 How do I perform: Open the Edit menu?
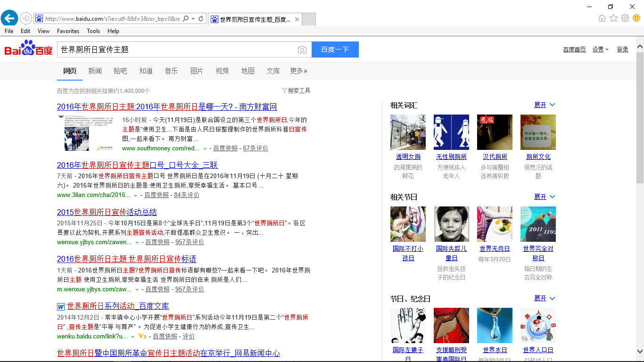(x=25, y=31)
